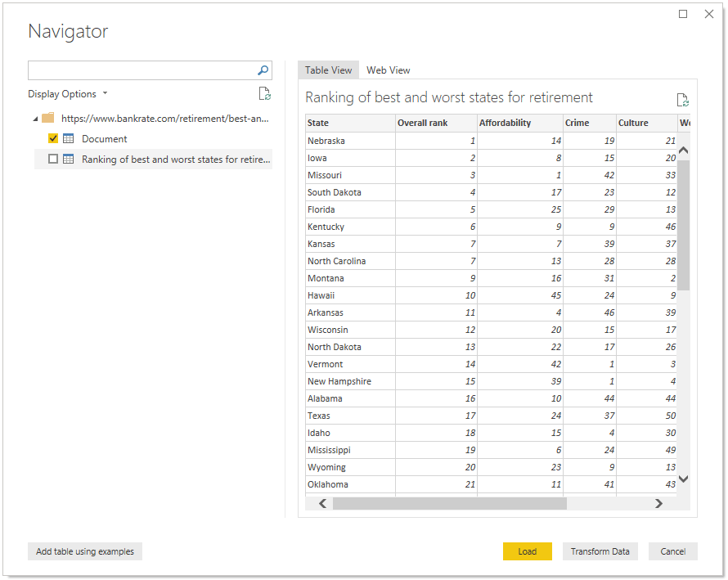
Task: Open the Display Options dropdown
Action: pos(103,93)
